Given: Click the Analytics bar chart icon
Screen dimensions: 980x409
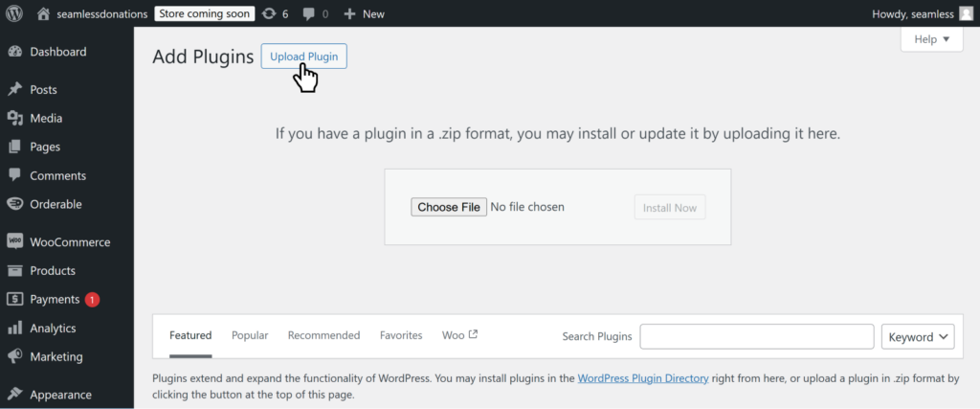Looking at the screenshot, I should click(15, 328).
